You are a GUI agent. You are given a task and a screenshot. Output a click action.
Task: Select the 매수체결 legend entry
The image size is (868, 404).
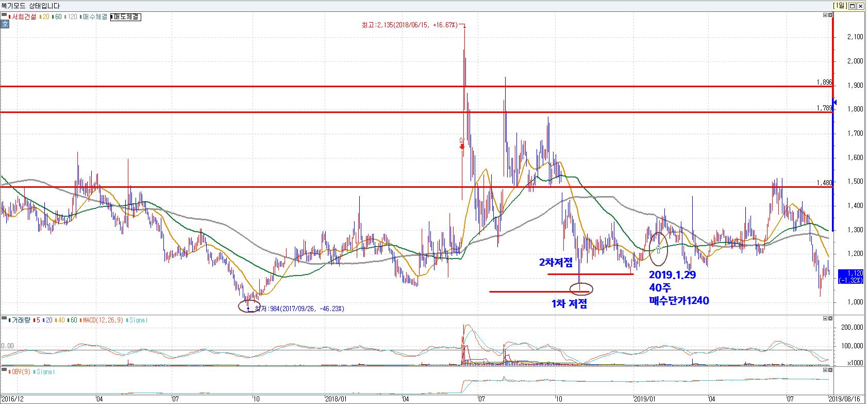pos(94,17)
